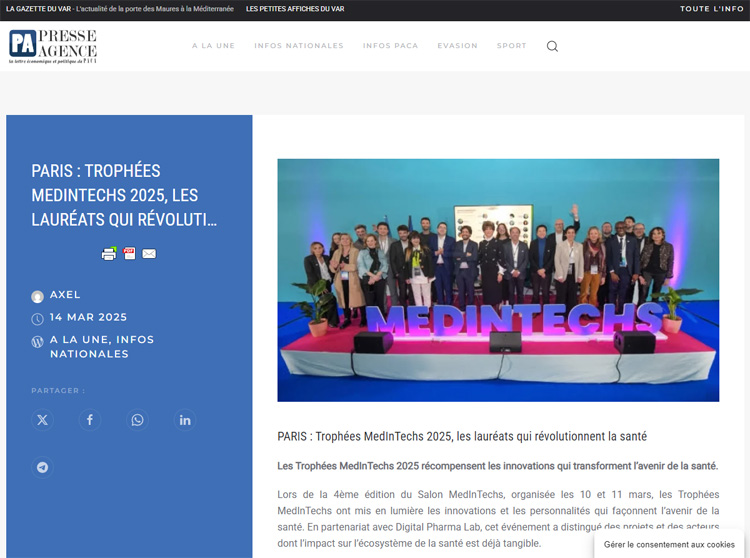Screen dimensions: 750x558
Task: Go to the INFOS PACA section
Action: [x=390, y=46]
